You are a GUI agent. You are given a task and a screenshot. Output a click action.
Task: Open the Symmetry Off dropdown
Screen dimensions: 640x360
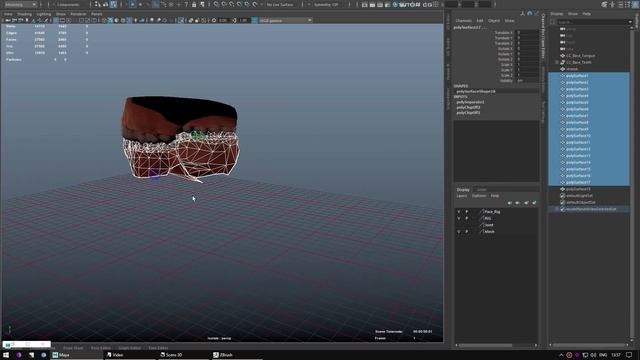point(325,4)
